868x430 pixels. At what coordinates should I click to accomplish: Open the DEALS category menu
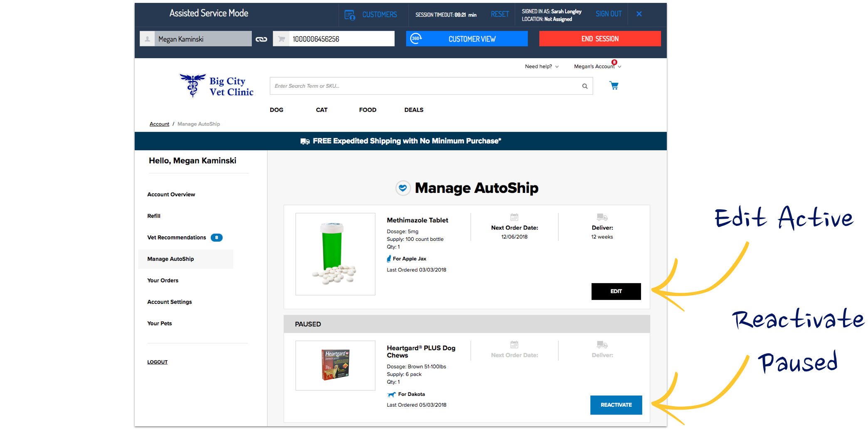414,110
